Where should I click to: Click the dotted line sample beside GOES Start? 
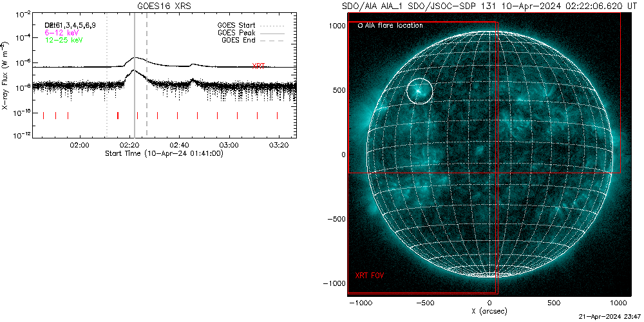point(272,26)
